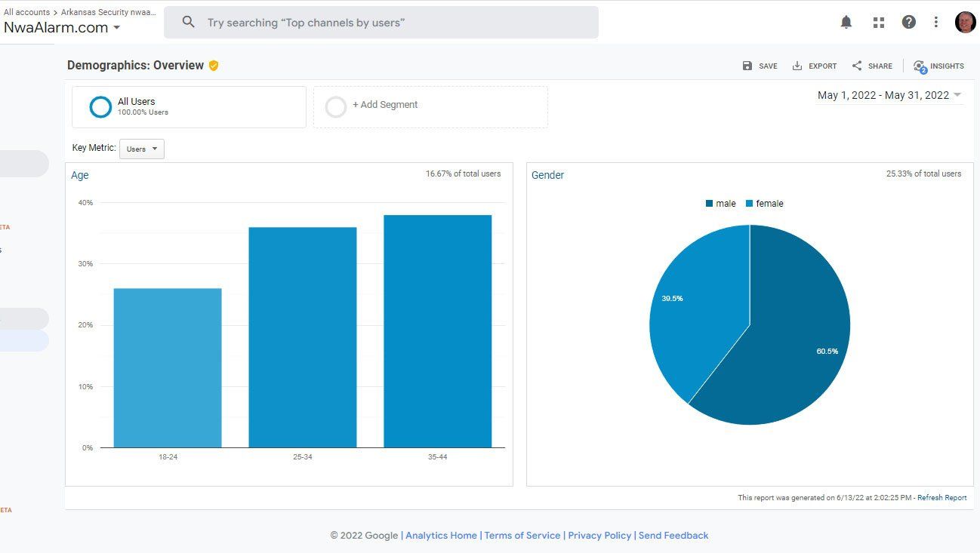Open the Analytics Home link
Image resolution: width=980 pixels, height=553 pixels.
[441, 536]
